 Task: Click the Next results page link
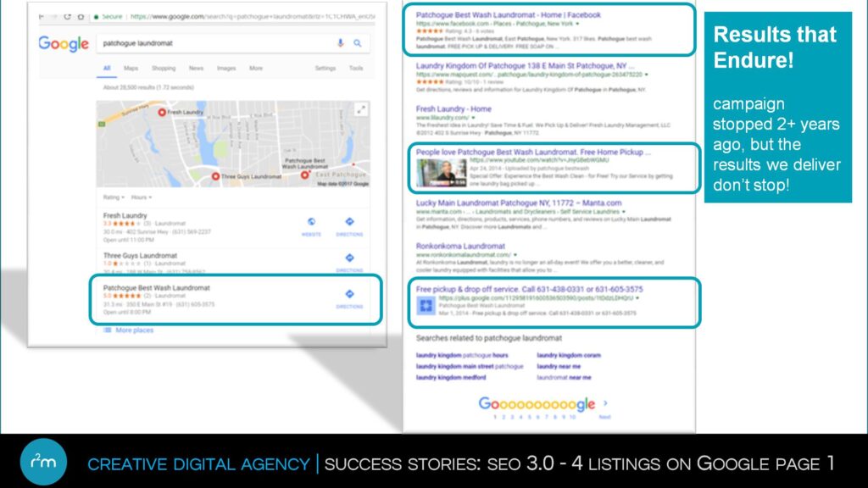(604, 417)
